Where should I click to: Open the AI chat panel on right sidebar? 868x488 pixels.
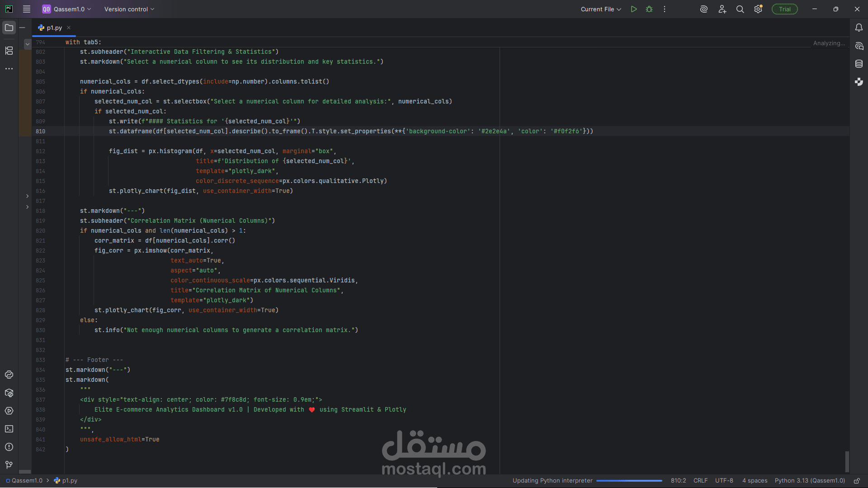click(x=859, y=46)
